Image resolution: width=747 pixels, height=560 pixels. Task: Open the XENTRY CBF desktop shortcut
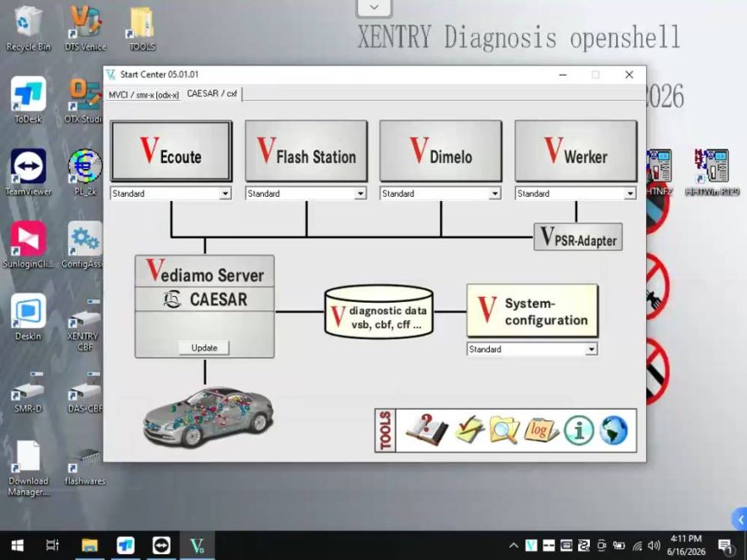pyautogui.click(x=84, y=326)
